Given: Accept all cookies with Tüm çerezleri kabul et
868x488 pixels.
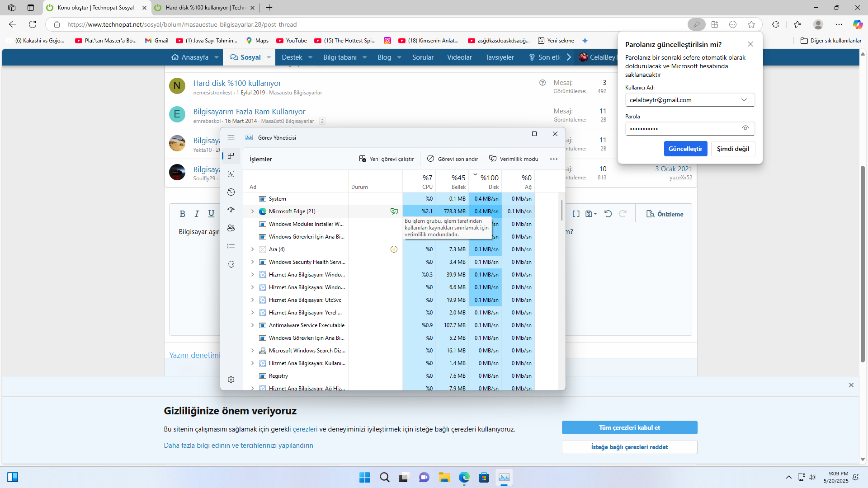Looking at the screenshot, I should [629, 427].
